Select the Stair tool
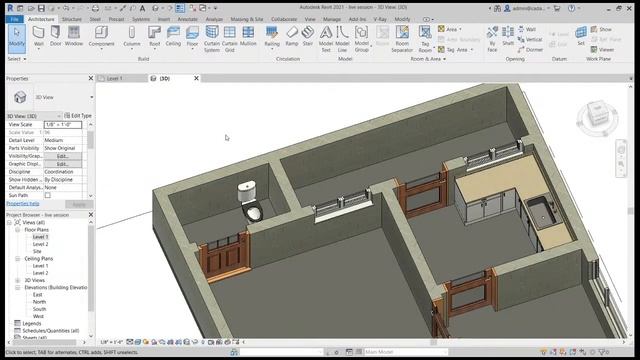The width and height of the screenshot is (640, 360). point(308,36)
